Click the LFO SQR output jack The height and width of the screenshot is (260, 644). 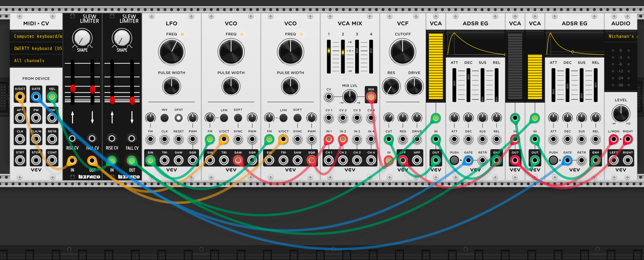(x=193, y=160)
